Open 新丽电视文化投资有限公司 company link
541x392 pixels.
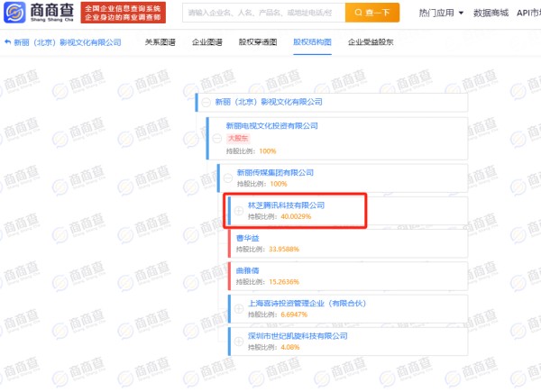272,126
